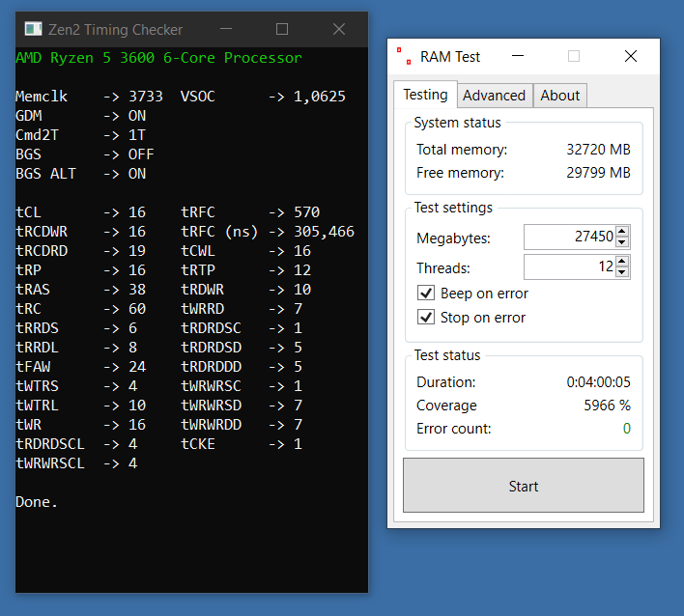The image size is (684, 616).
Task: Click the Zen2 Timing Checker title text
Action: 115,30
